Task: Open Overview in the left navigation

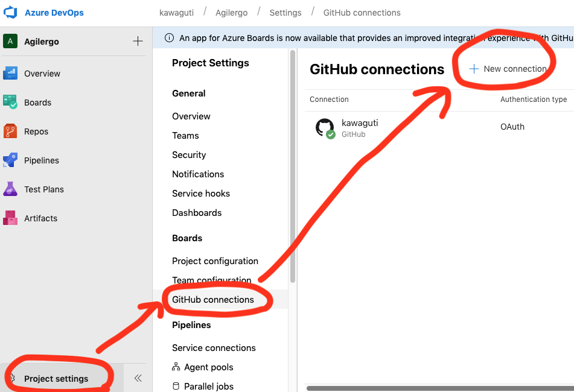Action: pyautogui.click(x=42, y=74)
